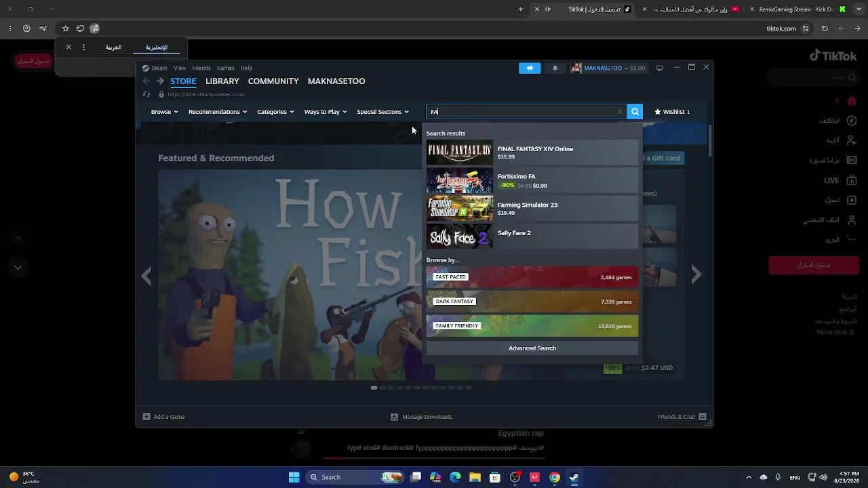Click the Wishlist star icon
The image size is (868, 488).
coord(658,112)
